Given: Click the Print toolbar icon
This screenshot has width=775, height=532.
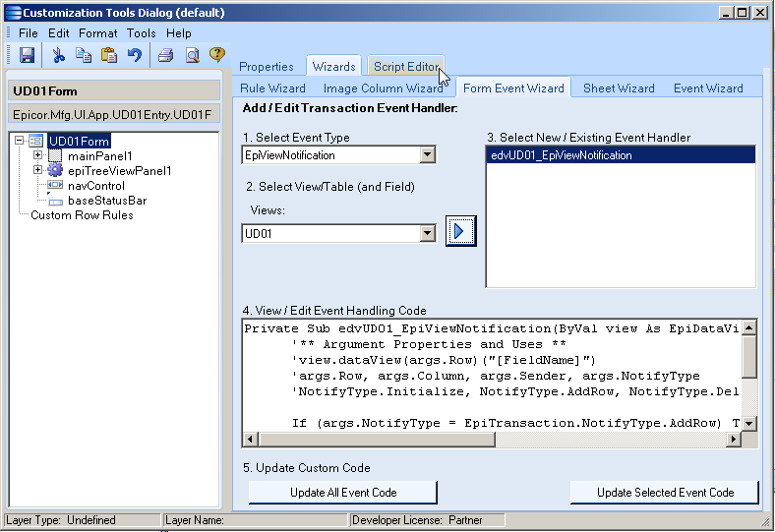Looking at the screenshot, I should pos(166,55).
